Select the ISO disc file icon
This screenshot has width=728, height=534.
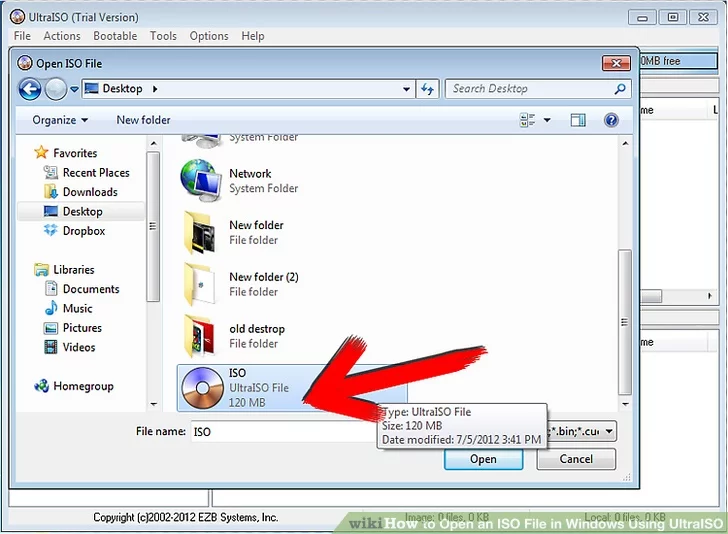click(202, 388)
